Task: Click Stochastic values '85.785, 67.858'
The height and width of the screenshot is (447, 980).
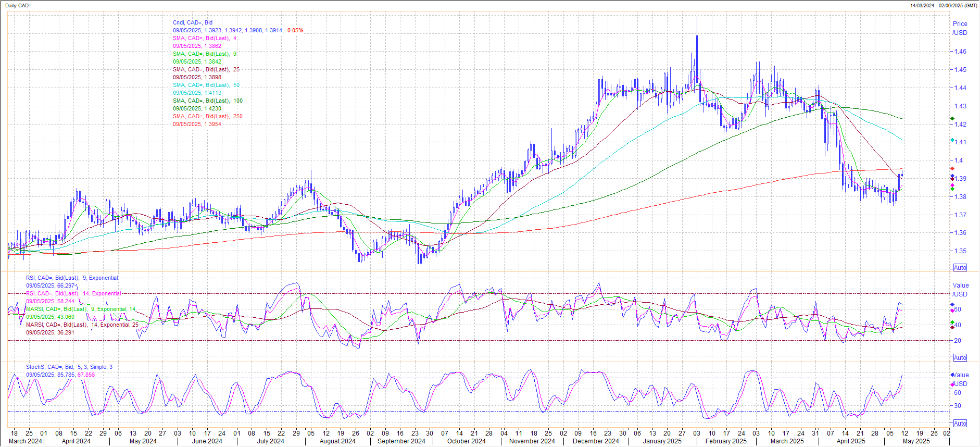Action: click(76, 375)
